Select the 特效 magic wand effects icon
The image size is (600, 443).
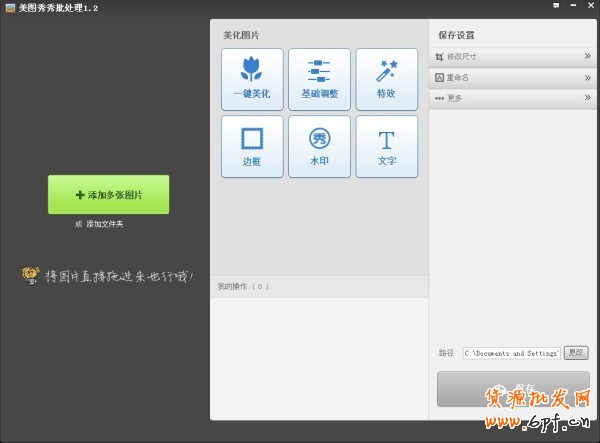[386, 79]
